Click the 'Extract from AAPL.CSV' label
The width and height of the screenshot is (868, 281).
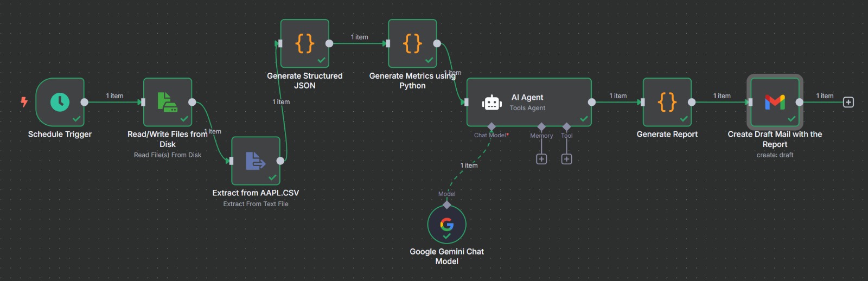point(256,193)
